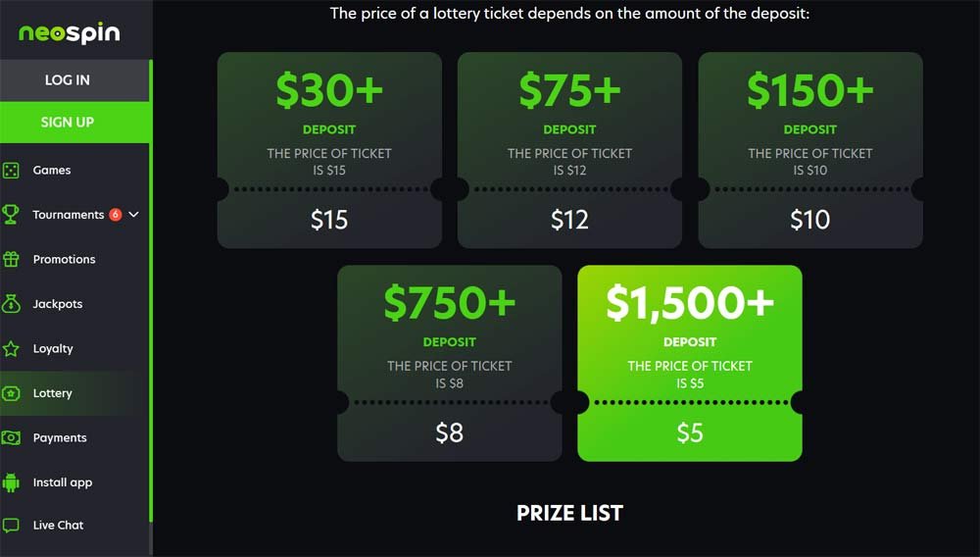The width and height of the screenshot is (980, 557).
Task: Click the Tournaments trophy icon
Action: click(x=11, y=215)
